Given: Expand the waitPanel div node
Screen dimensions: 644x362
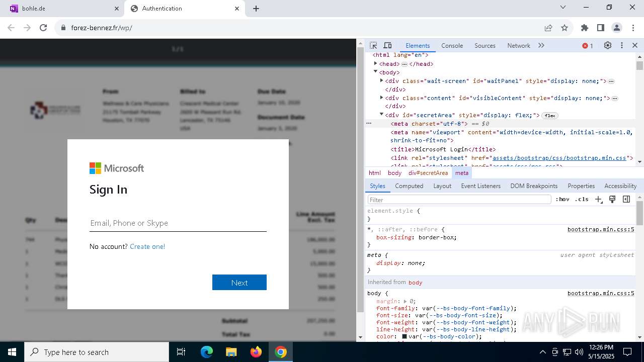Looking at the screenshot, I should (x=381, y=80).
